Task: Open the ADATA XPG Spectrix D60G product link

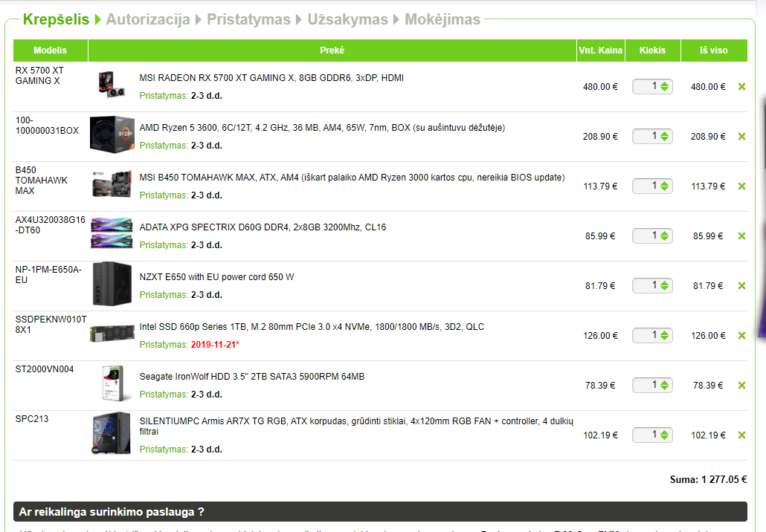Action: pyautogui.click(x=263, y=227)
